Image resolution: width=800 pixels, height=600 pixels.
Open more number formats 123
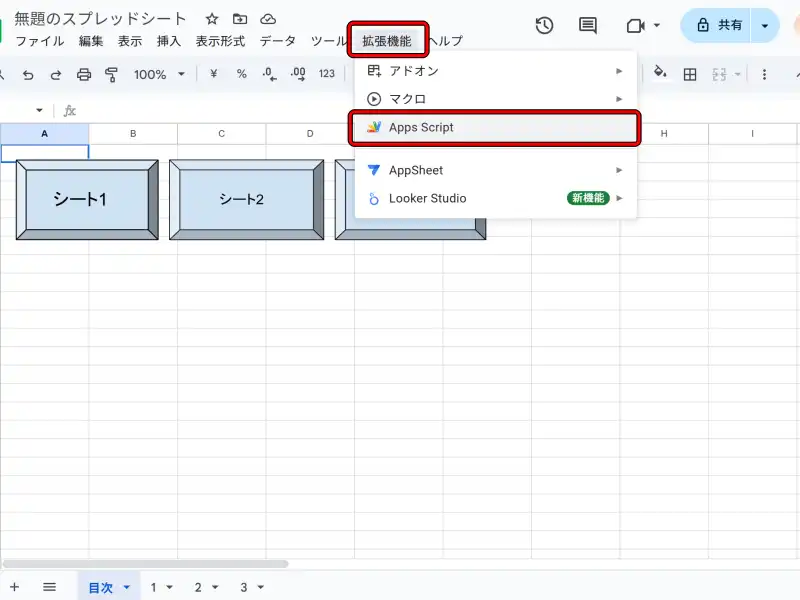click(x=327, y=74)
